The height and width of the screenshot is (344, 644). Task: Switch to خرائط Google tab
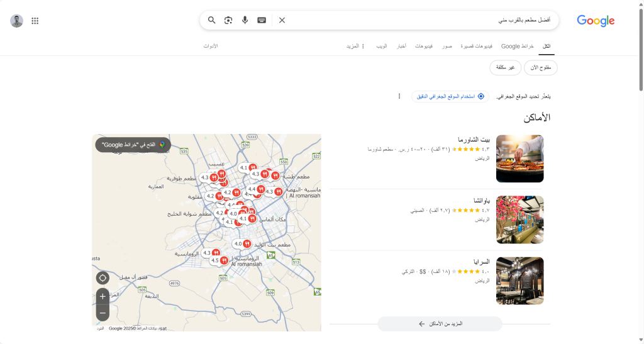517,47
